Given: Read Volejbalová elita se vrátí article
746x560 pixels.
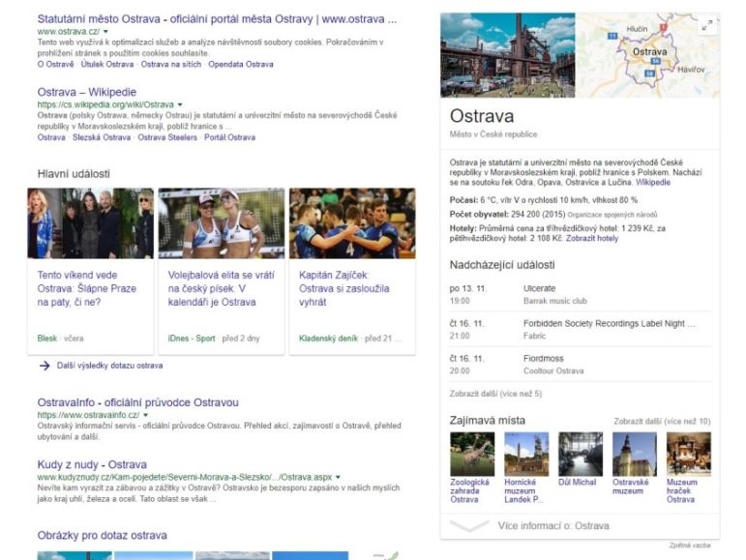Looking at the screenshot, I should (x=222, y=288).
